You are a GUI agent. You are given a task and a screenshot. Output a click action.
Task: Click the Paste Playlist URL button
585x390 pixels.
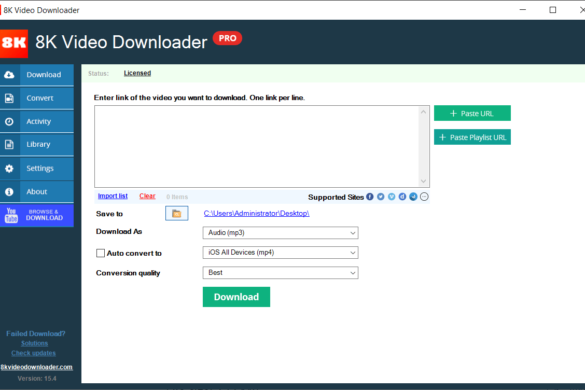472,137
